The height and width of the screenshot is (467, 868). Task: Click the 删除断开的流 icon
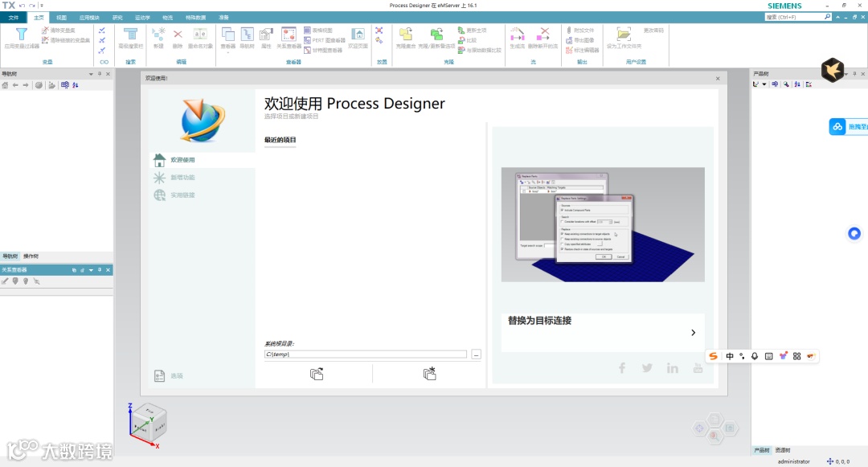point(543,35)
